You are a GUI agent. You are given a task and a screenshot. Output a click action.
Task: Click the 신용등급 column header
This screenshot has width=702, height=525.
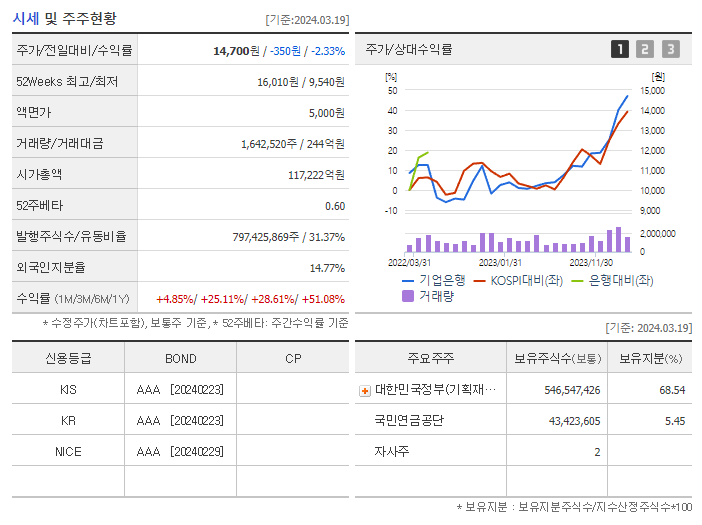coord(68,358)
